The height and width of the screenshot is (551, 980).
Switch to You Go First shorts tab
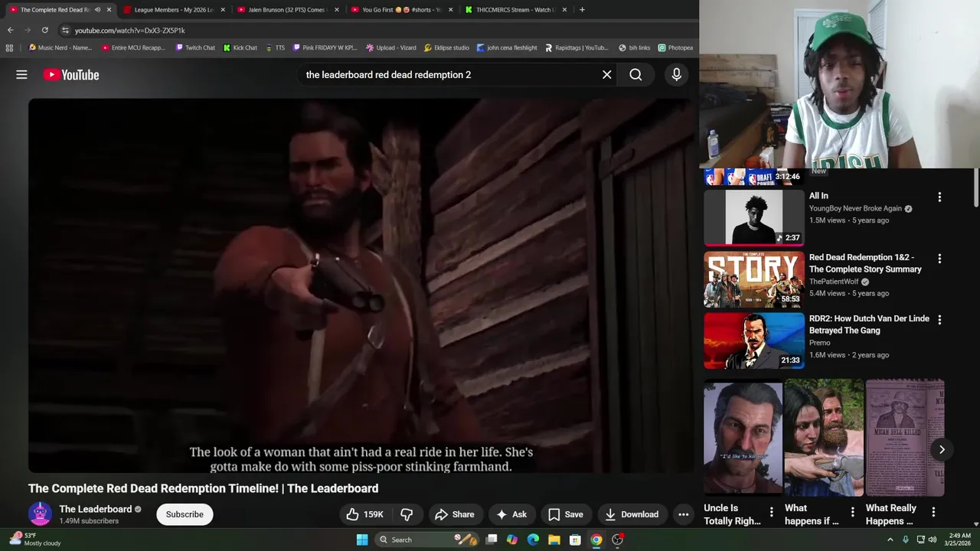[x=401, y=10]
